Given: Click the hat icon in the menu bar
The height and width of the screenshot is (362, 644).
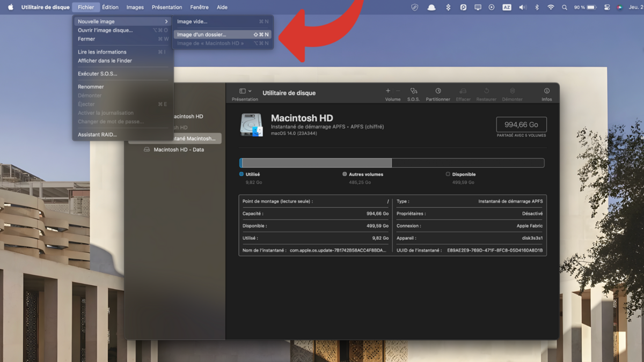Looking at the screenshot, I should point(431,8).
